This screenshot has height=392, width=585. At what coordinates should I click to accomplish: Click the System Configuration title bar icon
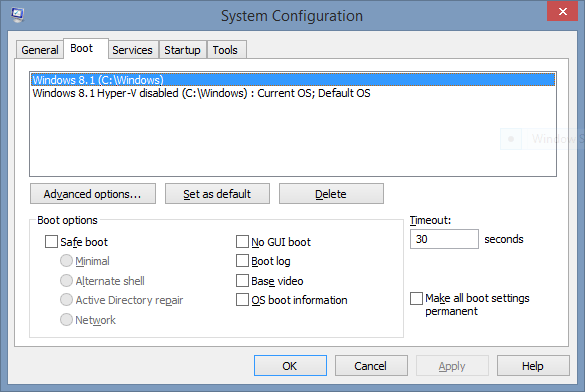[17, 15]
